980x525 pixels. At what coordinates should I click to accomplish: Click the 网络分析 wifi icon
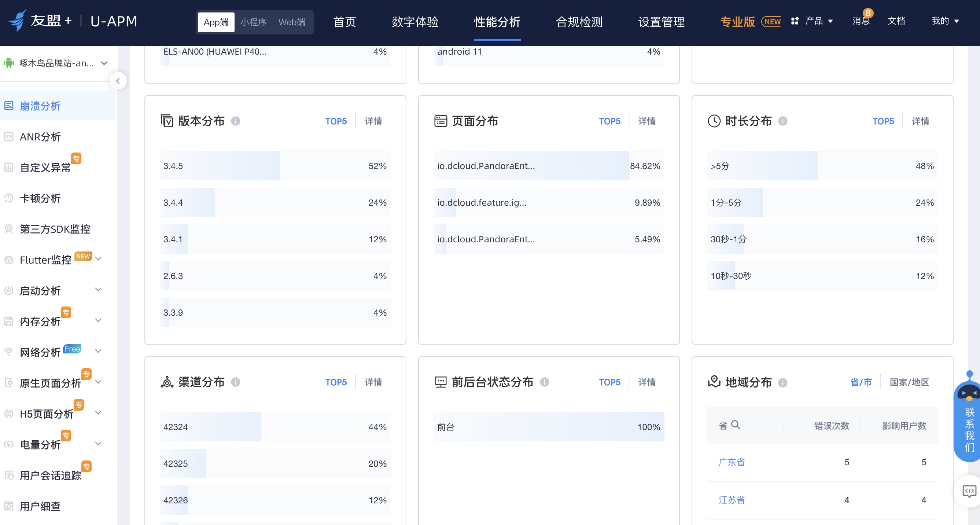click(9, 352)
